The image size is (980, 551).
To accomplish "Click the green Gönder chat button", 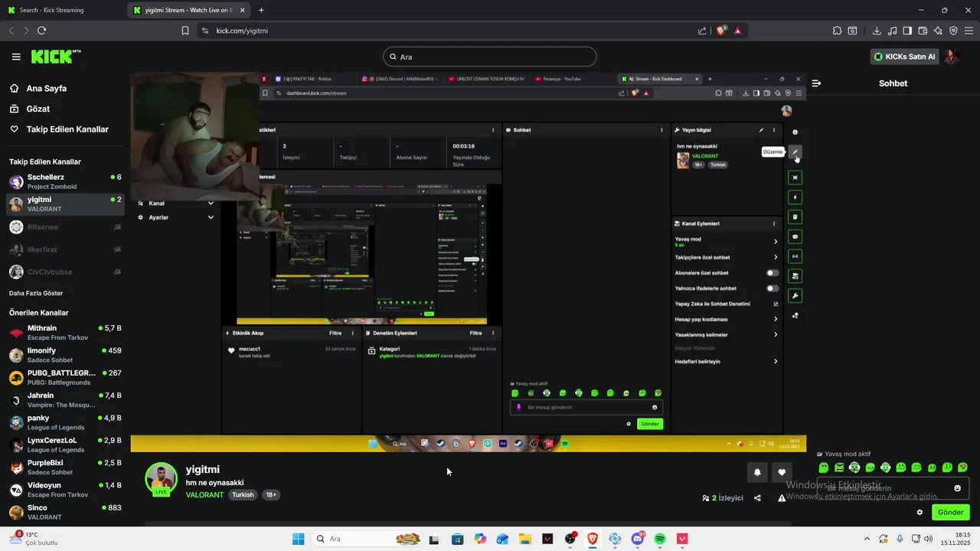I will coord(950,512).
